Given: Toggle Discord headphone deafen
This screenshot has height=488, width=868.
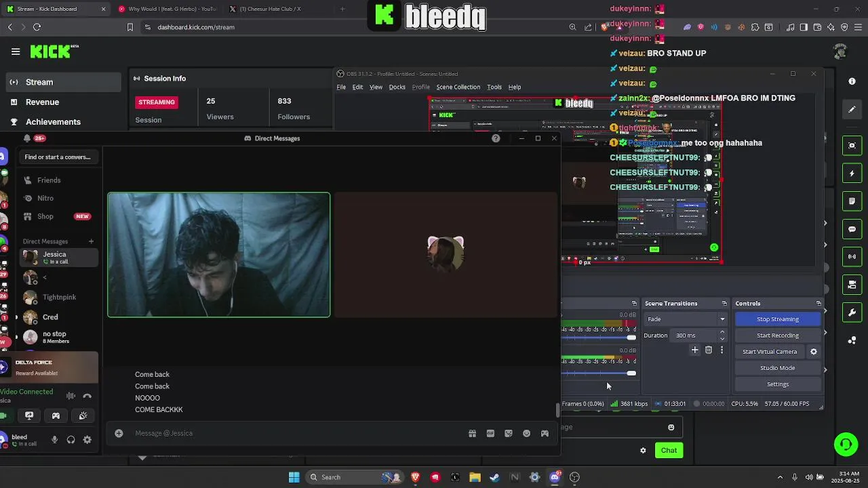Looking at the screenshot, I should tap(71, 440).
